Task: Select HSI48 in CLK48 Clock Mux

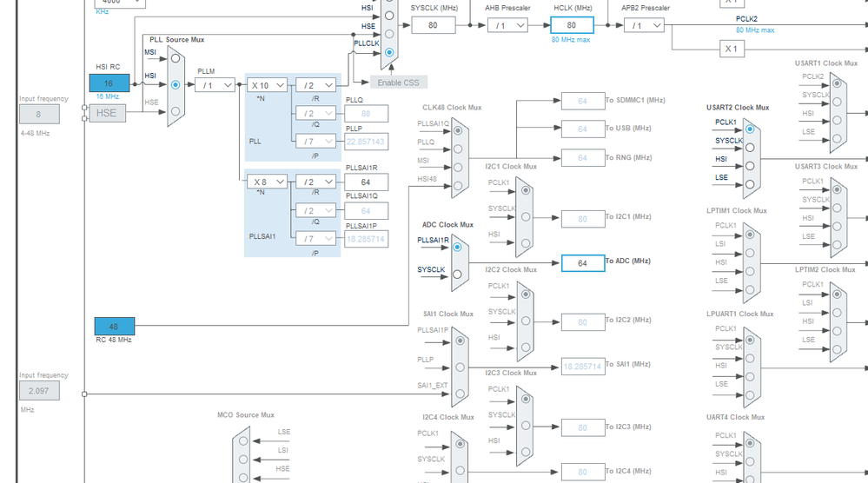Action: (458, 186)
